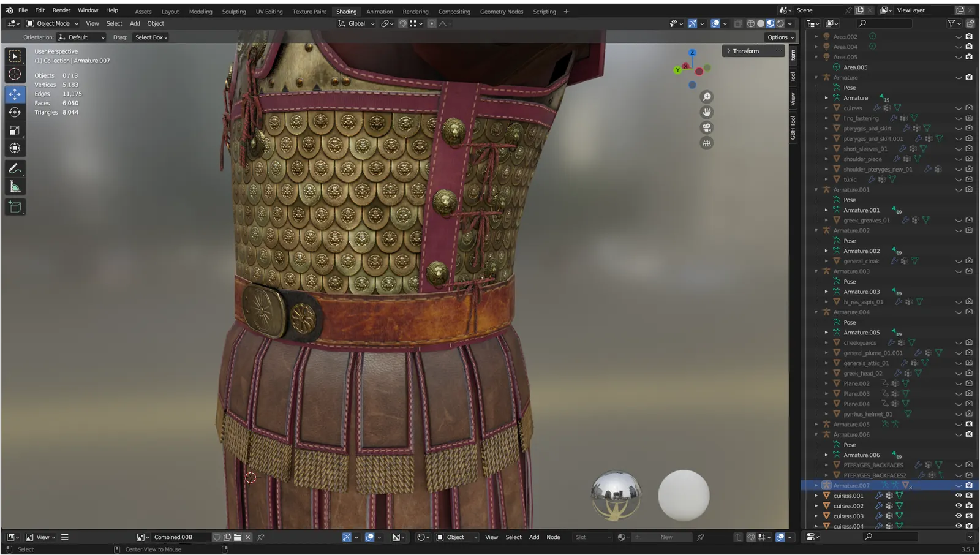
Task: Toggle the eye icon for cuirass.002
Action: pos(959,506)
